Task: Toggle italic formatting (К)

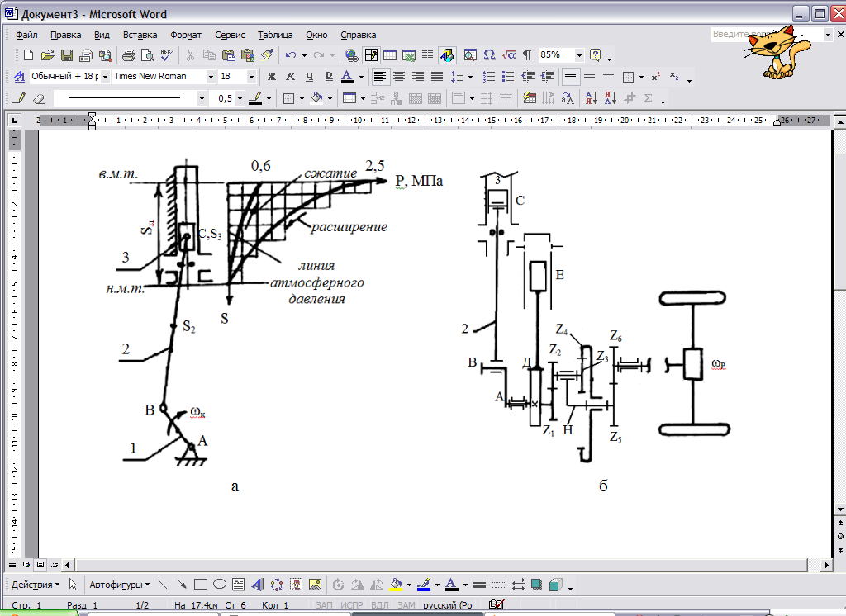Action: click(x=290, y=77)
